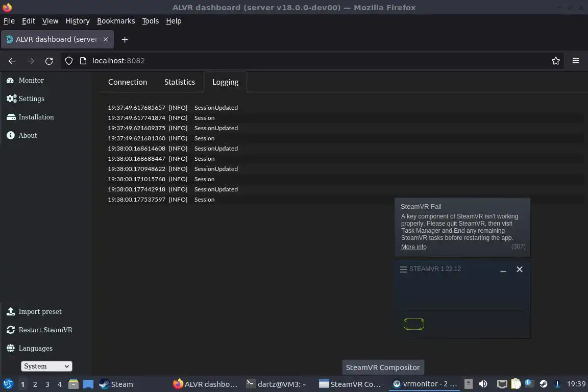Switch to workspace 4
Screen dimensions: 588x392
60,384
